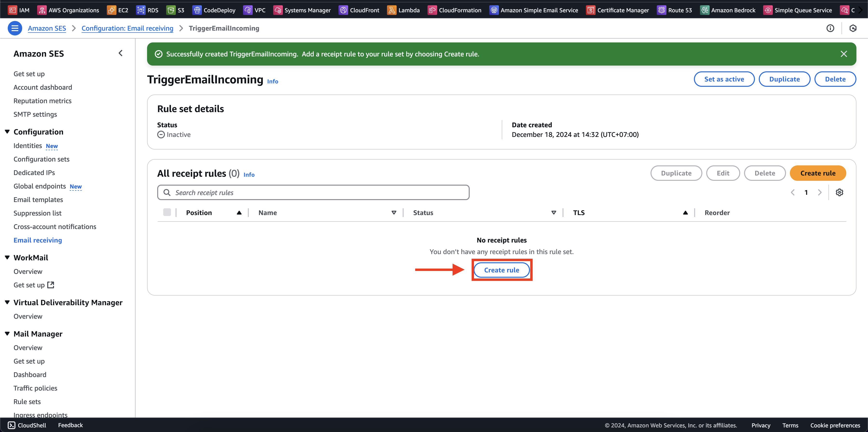The height and width of the screenshot is (432, 868).
Task: Open Feedback in the footer
Action: [x=70, y=425]
